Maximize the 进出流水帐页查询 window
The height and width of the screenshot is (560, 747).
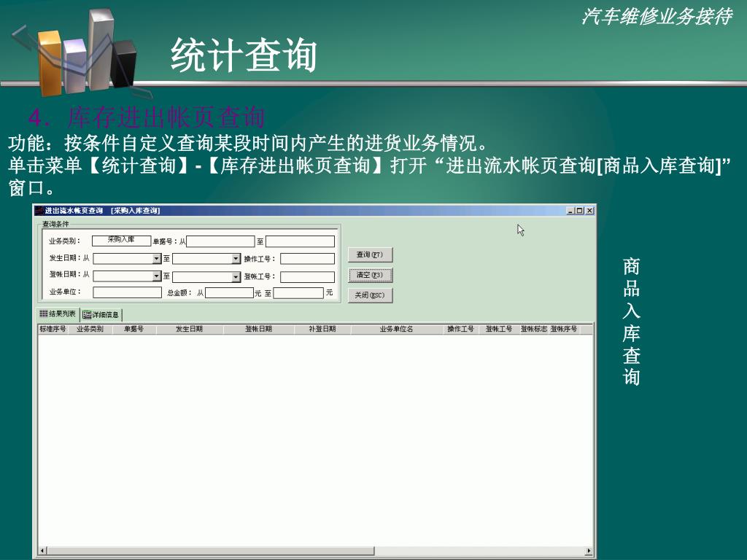(x=579, y=211)
